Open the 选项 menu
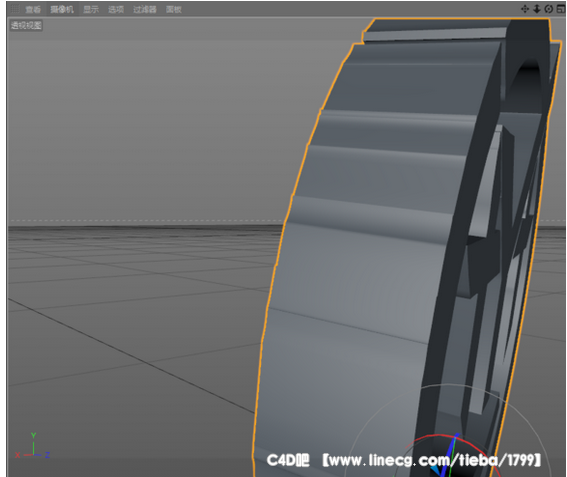 tap(116, 9)
